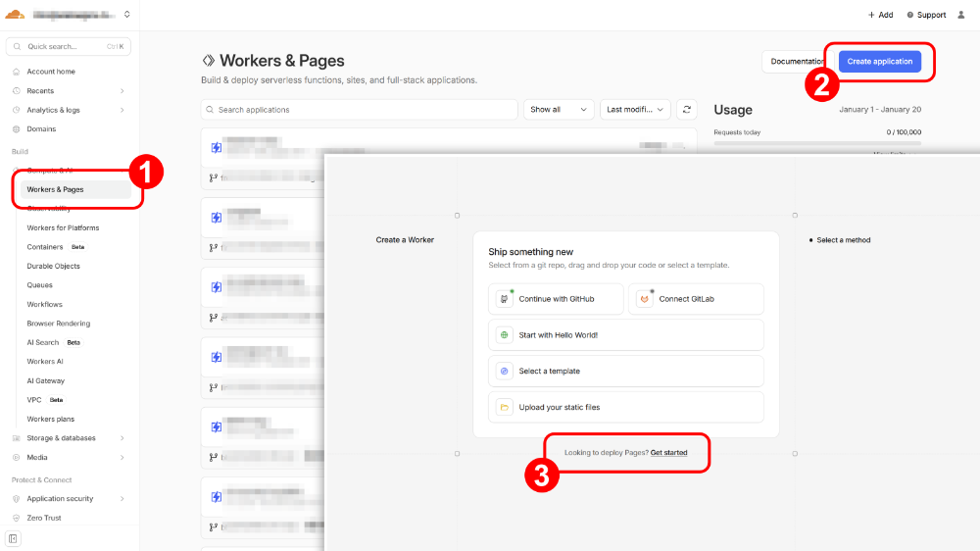980x551 pixels.
Task: Click the Domains globe icon
Action: click(x=17, y=129)
